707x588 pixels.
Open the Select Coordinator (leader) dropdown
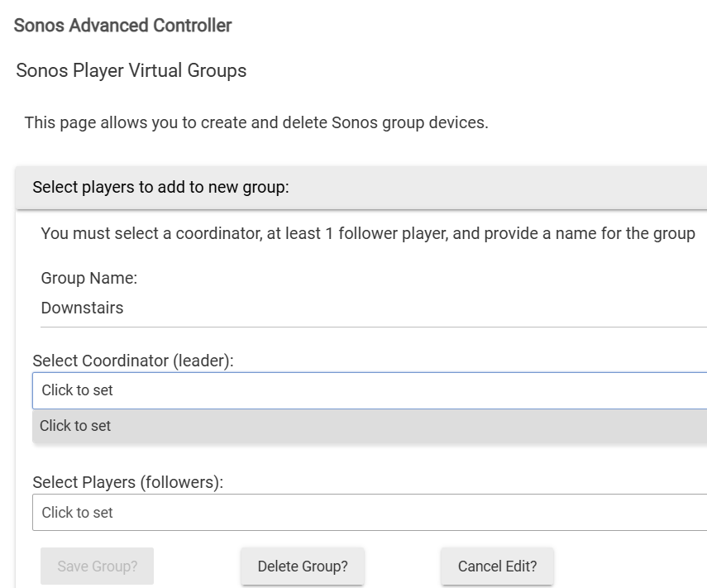pyautogui.click(x=369, y=390)
